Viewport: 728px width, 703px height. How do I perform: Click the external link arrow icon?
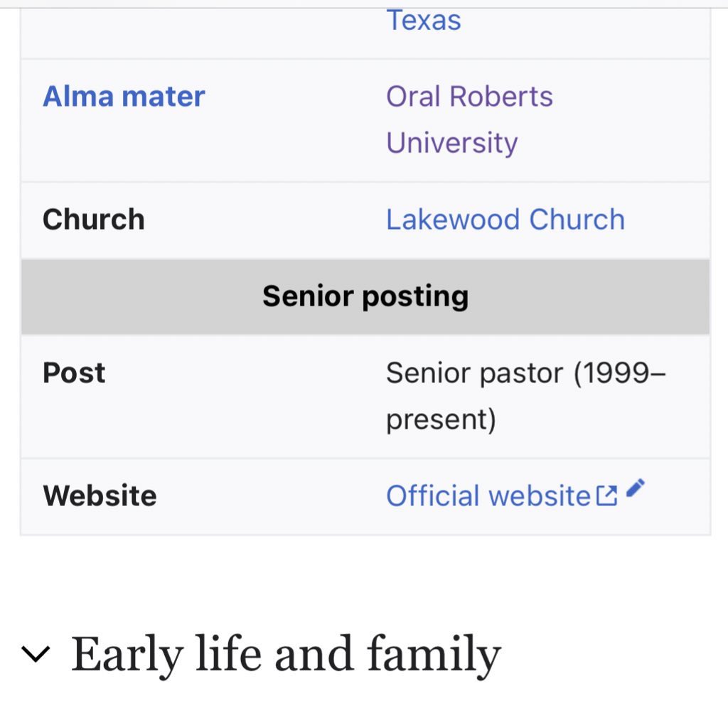coord(606,495)
